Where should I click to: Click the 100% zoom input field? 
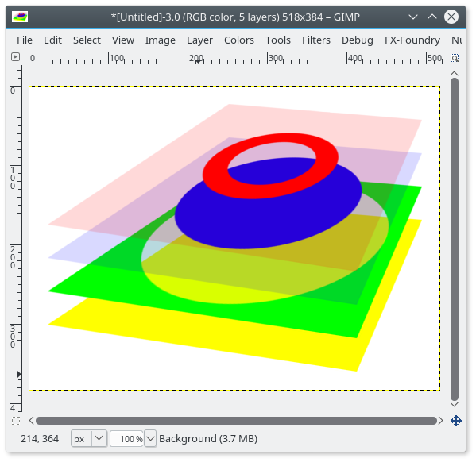(126, 438)
